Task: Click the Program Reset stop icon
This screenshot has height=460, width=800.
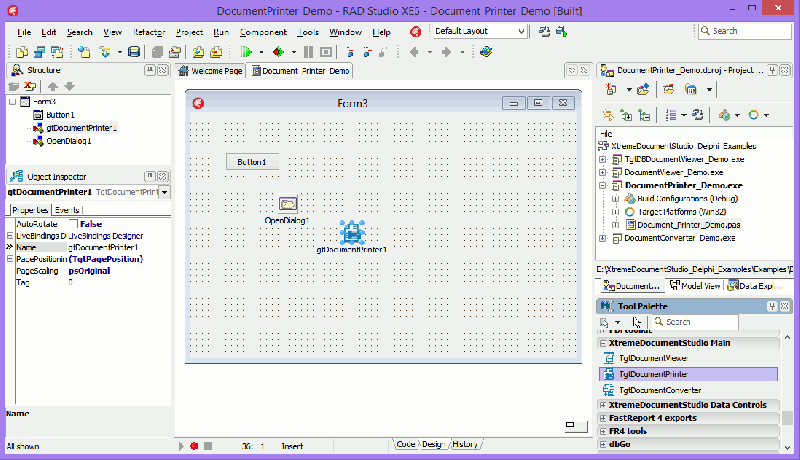Action: (x=326, y=52)
